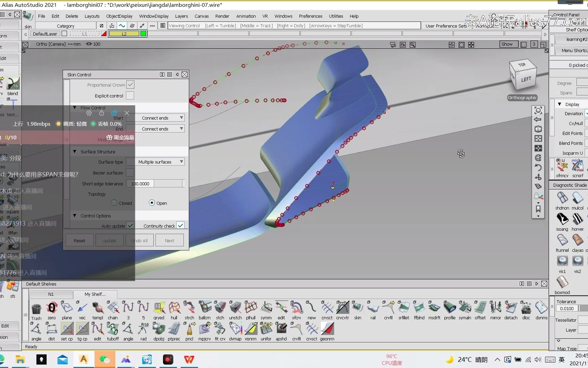Collapse Display section in Control Panel
Screen dimensions: 588x368
click(559, 104)
